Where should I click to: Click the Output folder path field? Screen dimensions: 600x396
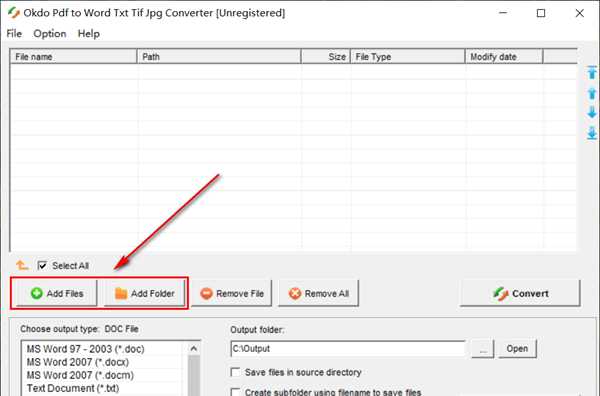click(348, 349)
